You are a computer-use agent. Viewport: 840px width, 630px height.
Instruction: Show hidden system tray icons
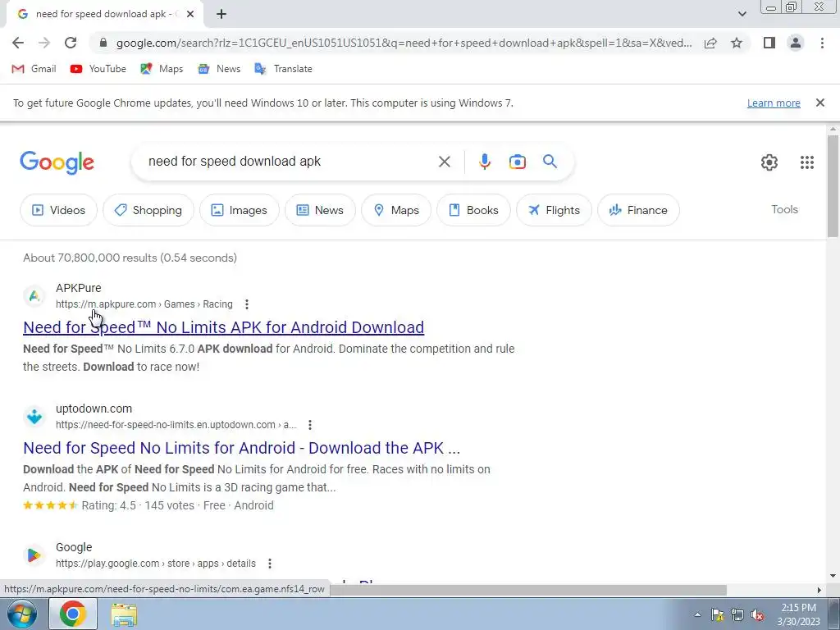click(x=697, y=614)
